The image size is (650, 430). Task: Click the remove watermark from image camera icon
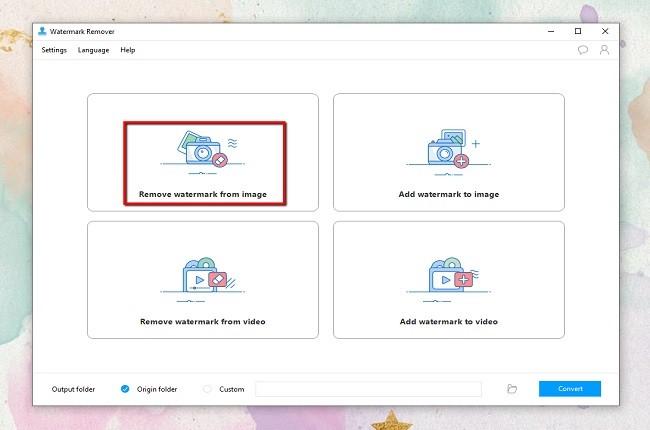click(203, 151)
